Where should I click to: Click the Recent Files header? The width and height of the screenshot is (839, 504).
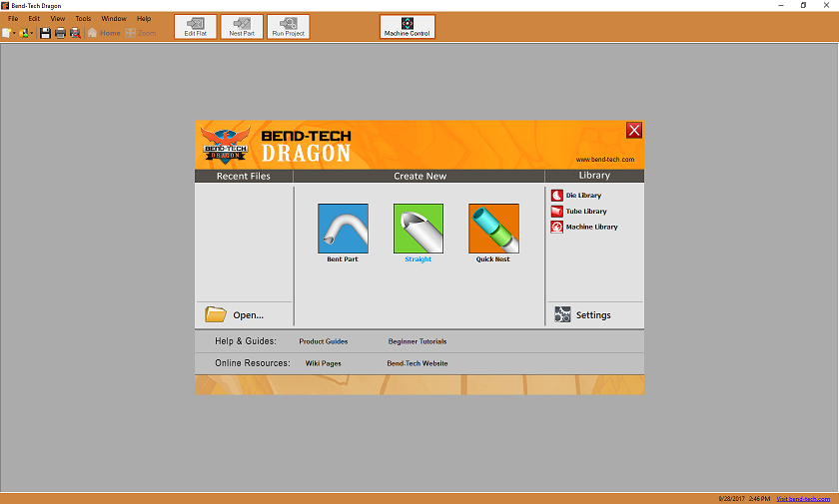(244, 176)
